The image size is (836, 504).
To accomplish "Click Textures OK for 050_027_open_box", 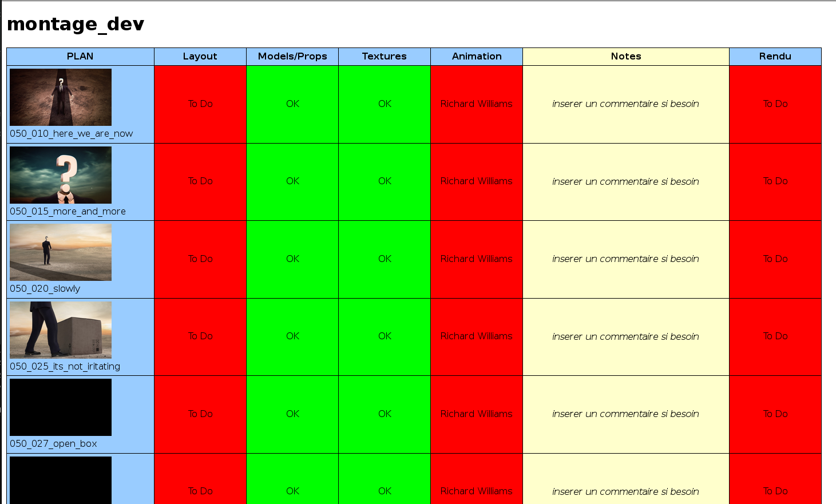I will click(x=385, y=414).
